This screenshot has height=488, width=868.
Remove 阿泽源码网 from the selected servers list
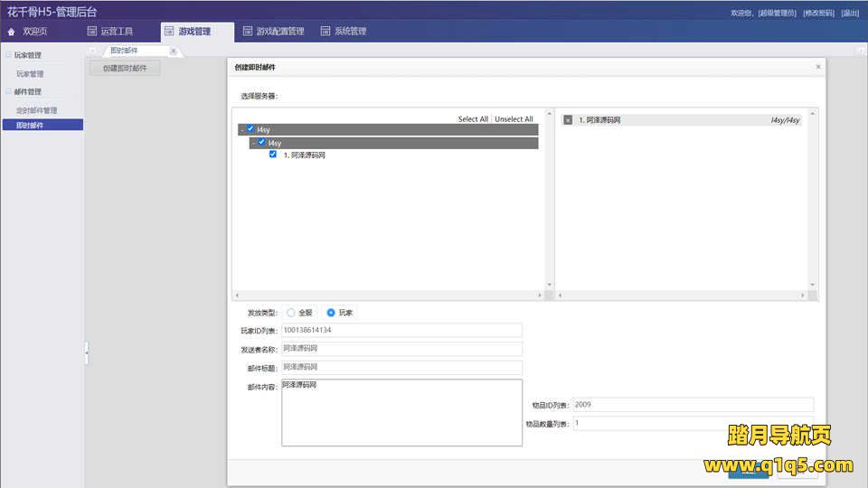click(x=568, y=120)
